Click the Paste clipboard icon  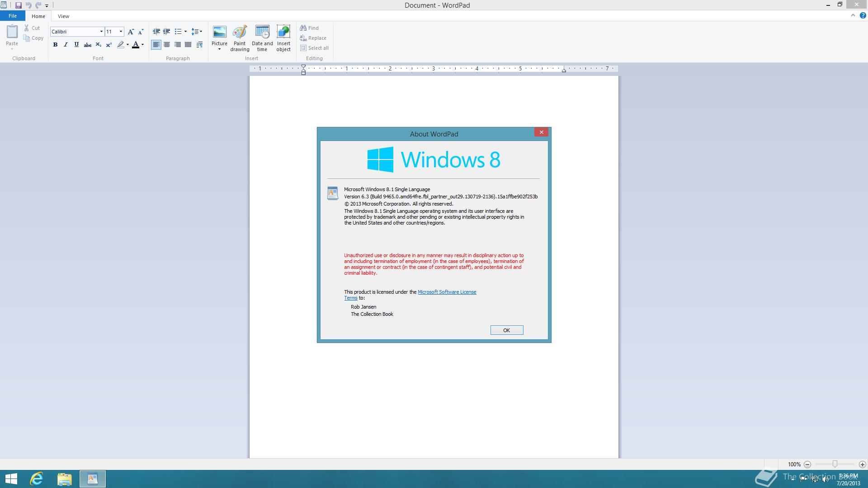click(12, 32)
